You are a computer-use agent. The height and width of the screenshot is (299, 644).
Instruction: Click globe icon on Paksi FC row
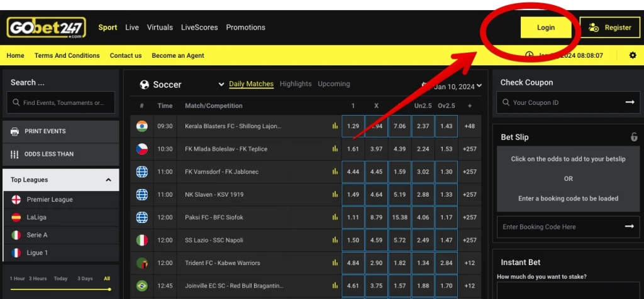click(142, 217)
